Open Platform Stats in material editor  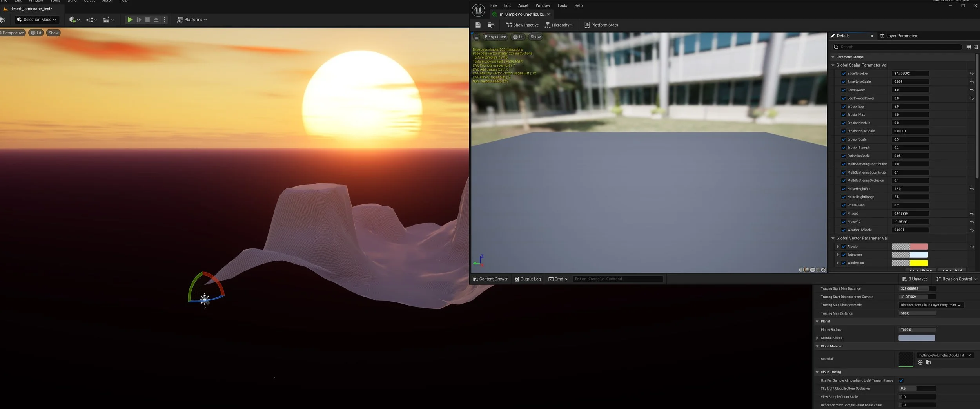click(601, 25)
